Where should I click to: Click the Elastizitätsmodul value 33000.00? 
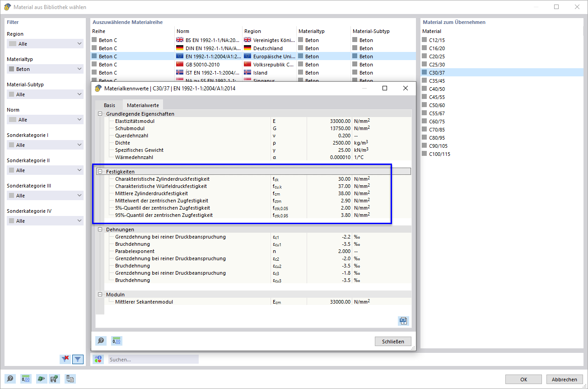point(339,121)
